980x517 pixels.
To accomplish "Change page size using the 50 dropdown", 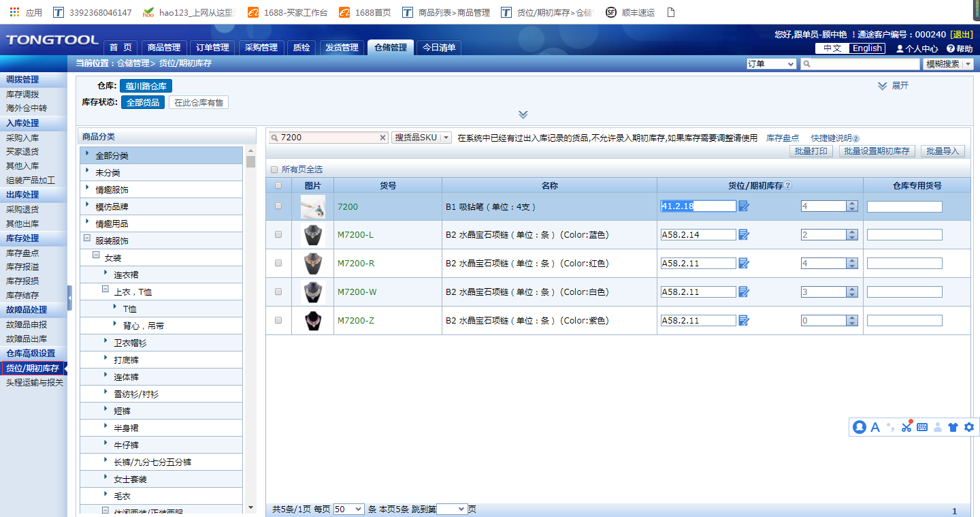I will 349,509.
